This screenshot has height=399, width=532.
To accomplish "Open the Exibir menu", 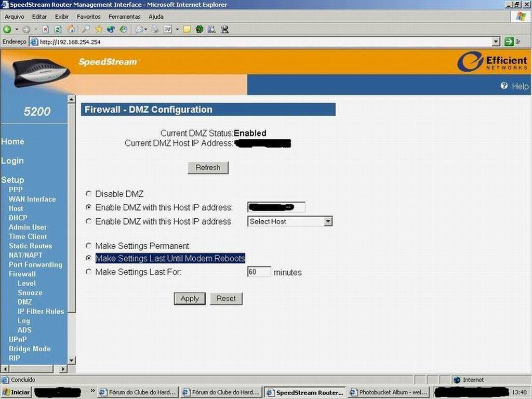I will (62, 17).
